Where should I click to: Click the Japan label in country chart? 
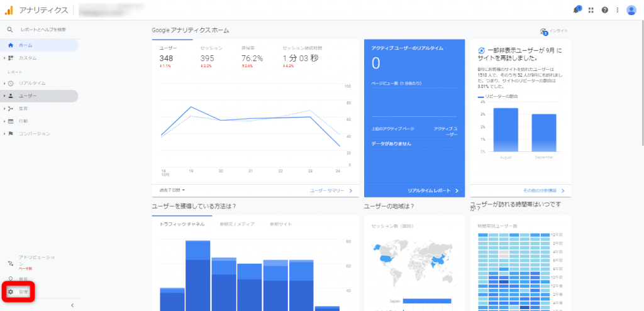tap(395, 301)
